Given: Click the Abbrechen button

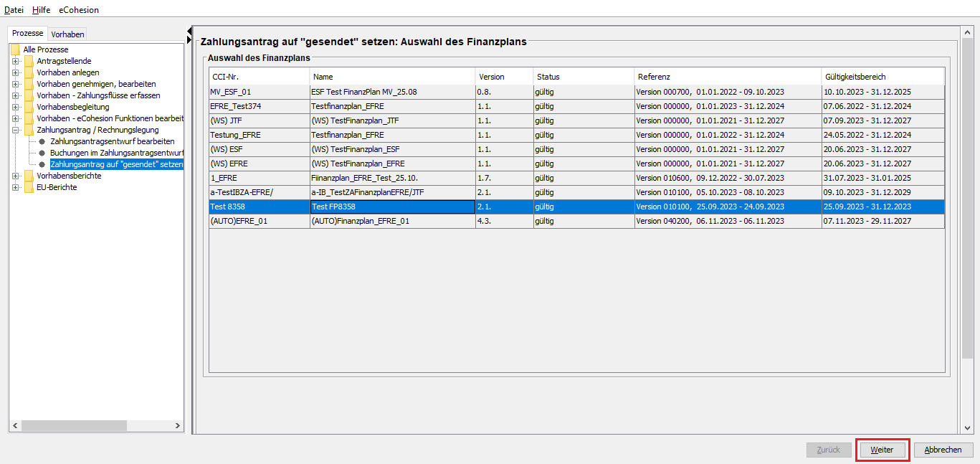Looking at the screenshot, I should pyautogui.click(x=943, y=450).
